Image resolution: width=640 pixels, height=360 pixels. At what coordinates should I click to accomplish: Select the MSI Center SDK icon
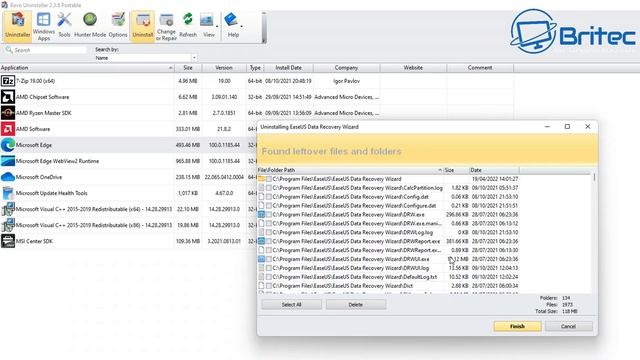pos(8,241)
